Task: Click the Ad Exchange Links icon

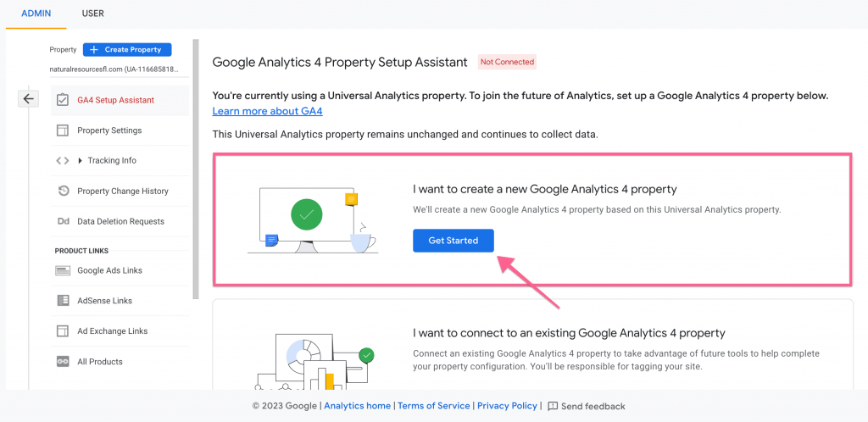Action: pyautogui.click(x=63, y=331)
